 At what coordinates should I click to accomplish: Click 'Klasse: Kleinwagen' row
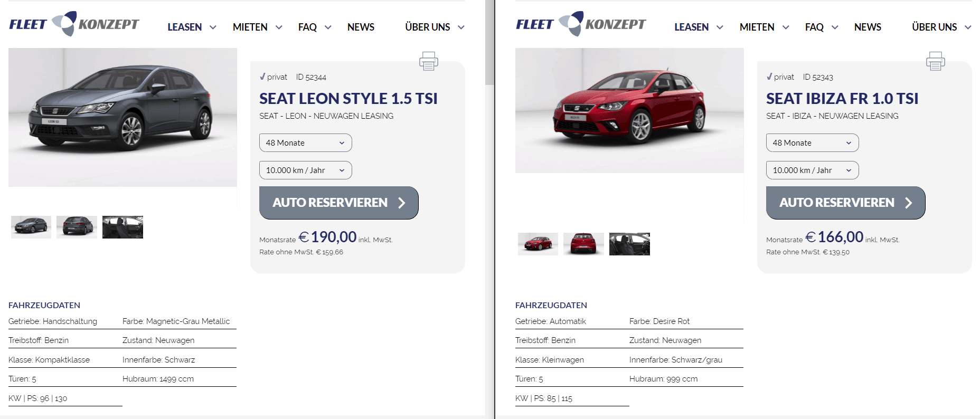click(550, 360)
